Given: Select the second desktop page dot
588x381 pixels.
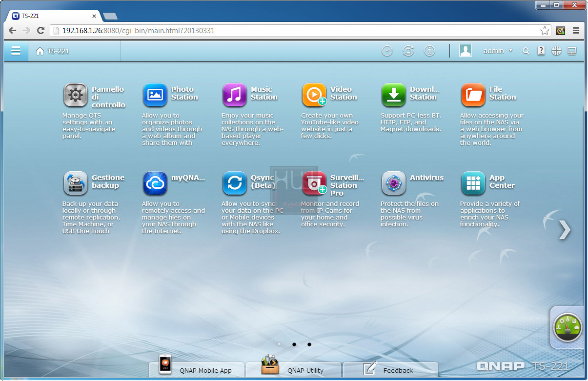Looking at the screenshot, I should 294,344.
